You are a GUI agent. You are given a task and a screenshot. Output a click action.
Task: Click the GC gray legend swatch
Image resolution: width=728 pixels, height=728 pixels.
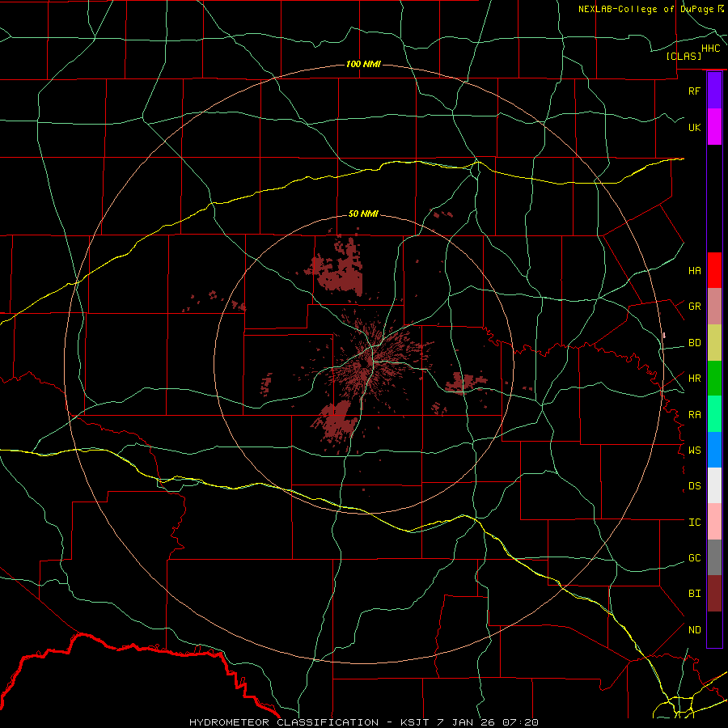pyautogui.click(x=714, y=557)
